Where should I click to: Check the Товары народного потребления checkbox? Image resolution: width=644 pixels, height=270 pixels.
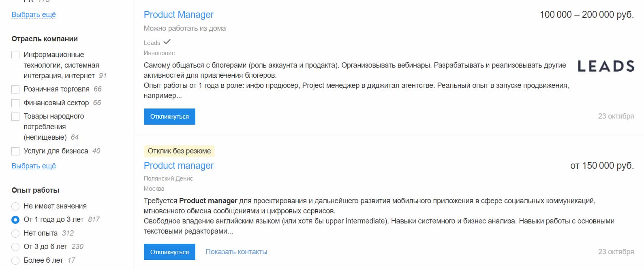click(15, 116)
